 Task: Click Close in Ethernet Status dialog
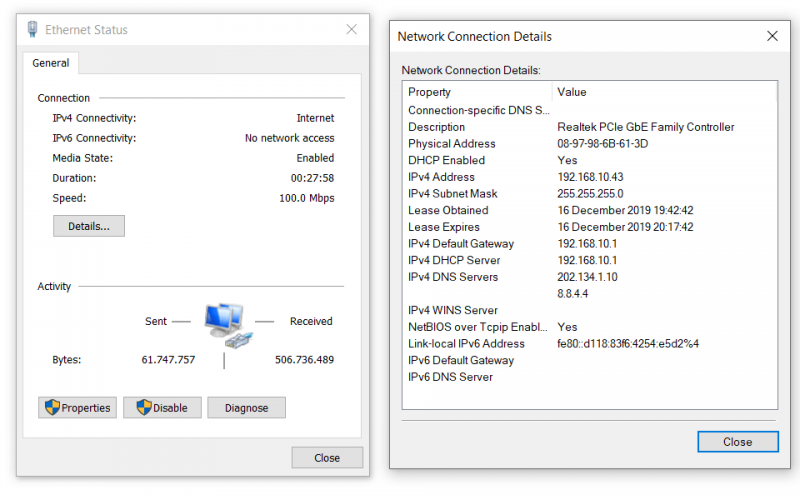point(327,458)
